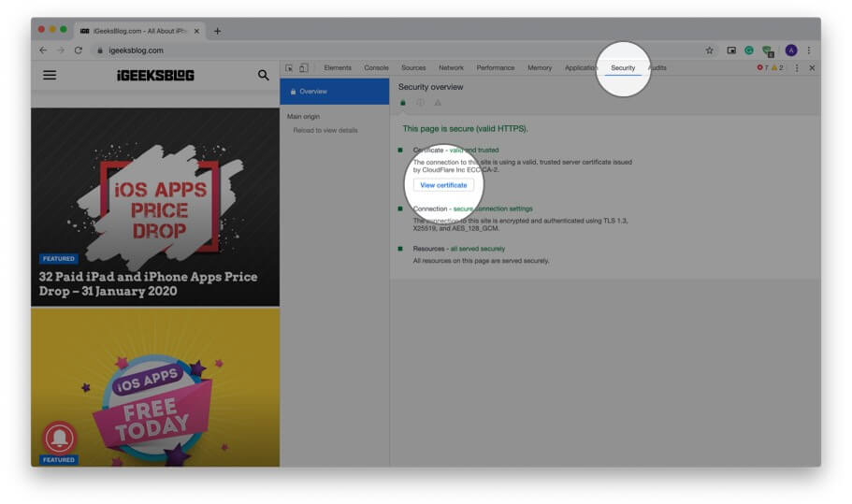The image size is (852, 504).
Task: Open the iOS Apps Free Today image
Action: (x=155, y=387)
